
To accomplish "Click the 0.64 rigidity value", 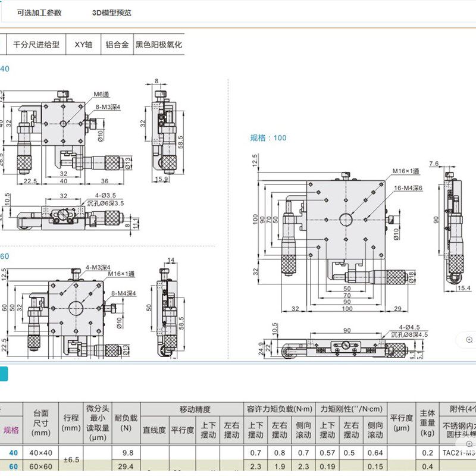I will point(375,453).
